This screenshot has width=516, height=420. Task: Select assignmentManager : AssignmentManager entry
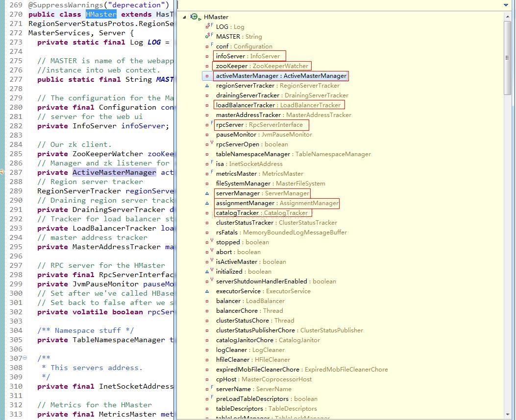277,203
